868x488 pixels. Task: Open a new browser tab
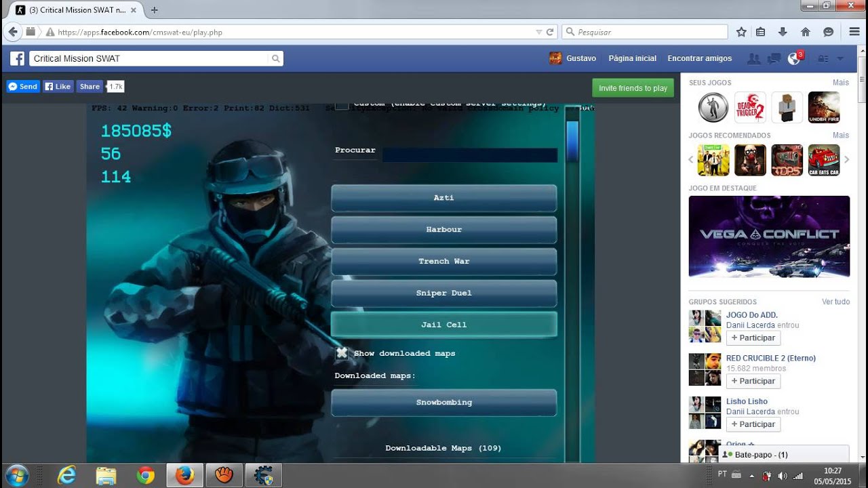[155, 10]
